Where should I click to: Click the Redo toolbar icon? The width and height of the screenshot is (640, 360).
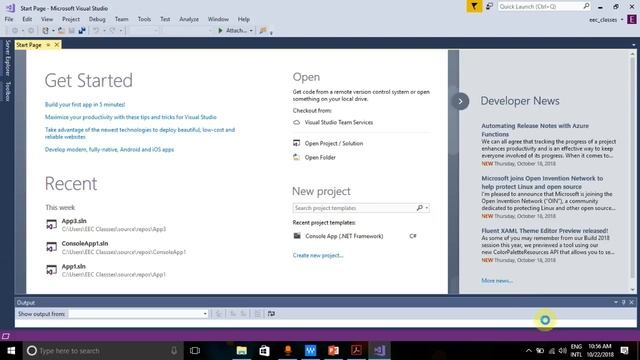coord(112,31)
